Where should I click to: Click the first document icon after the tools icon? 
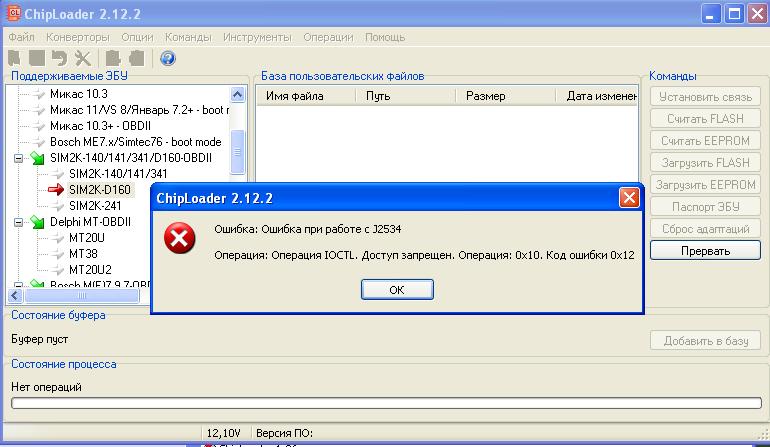pos(113,58)
